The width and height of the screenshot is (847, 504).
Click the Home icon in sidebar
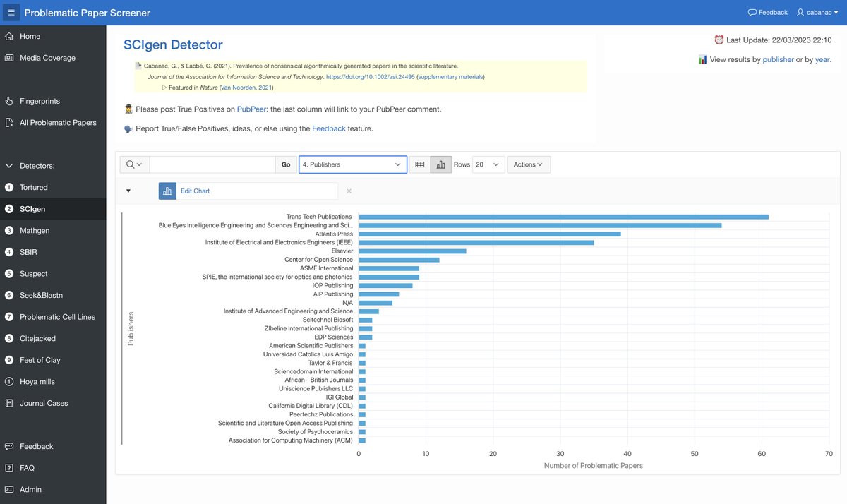click(x=9, y=36)
